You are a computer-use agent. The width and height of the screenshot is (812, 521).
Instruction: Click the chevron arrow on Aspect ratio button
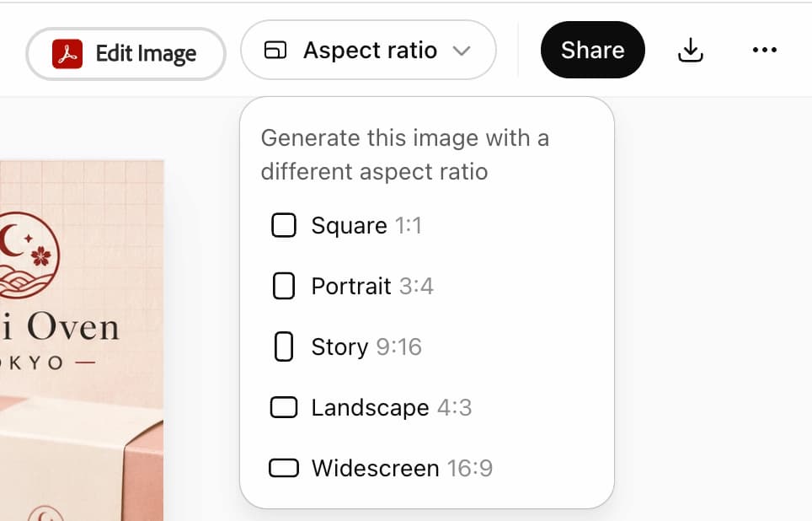coord(462,51)
